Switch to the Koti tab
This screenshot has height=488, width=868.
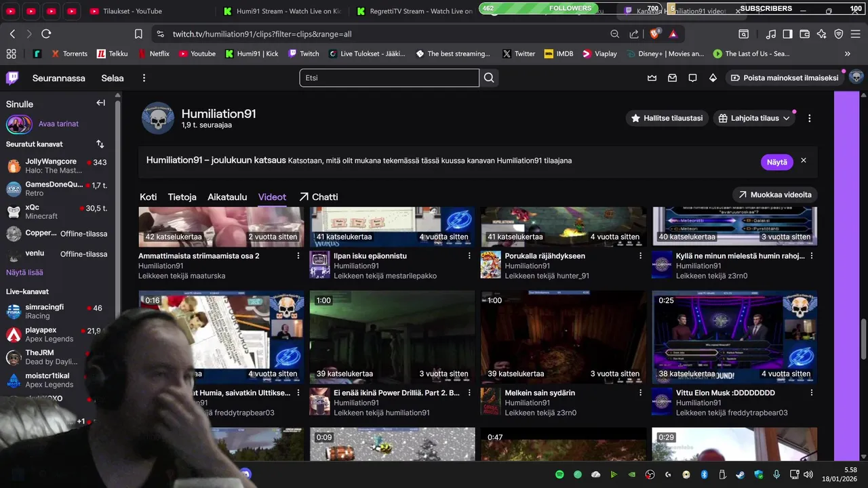pyautogui.click(x=148, y=197)
